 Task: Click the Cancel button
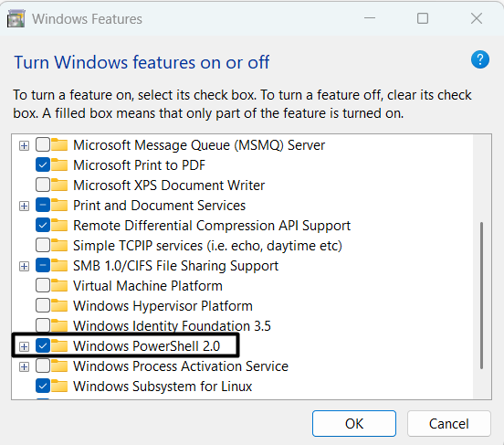pos(448,423)
